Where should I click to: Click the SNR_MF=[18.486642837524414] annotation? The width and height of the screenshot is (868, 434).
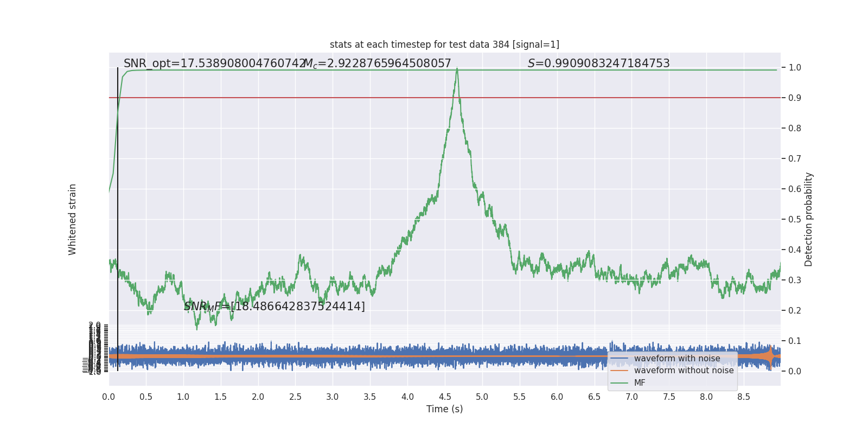coord(274,307)
